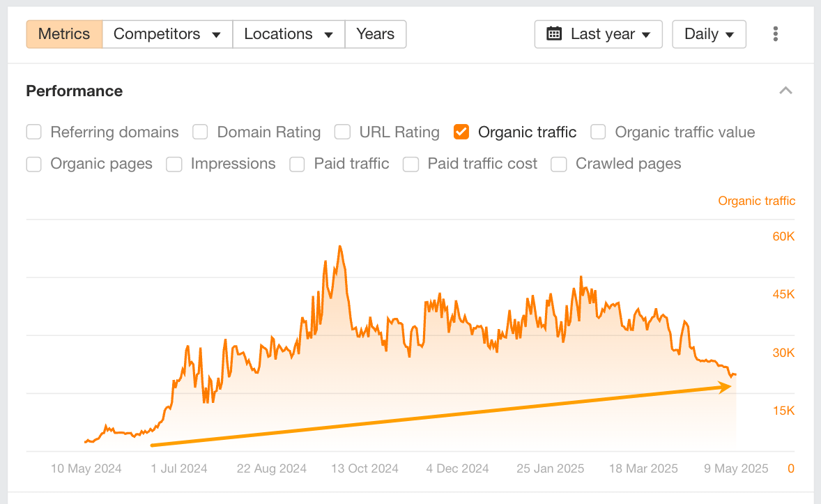Image resolution: width=821 pixels, height=504 pixels.
Task: Open the Last year date range dropdown
Action: click(x=598, y=34)
